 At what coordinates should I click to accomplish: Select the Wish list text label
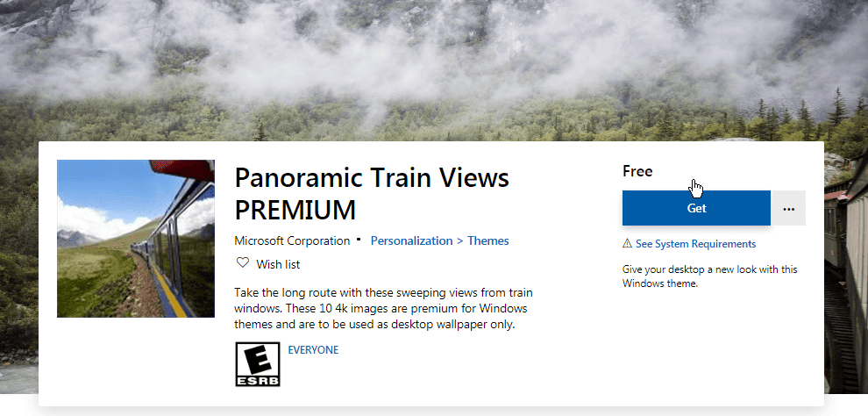(278, 264)
